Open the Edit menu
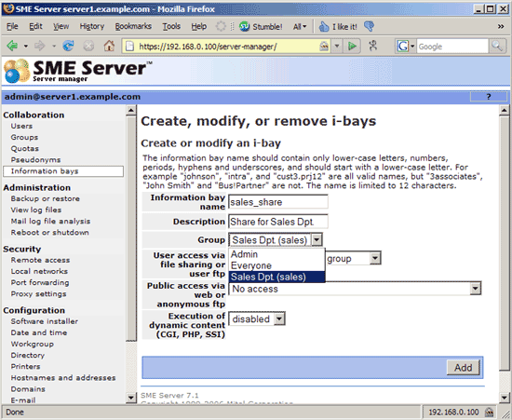Viewport: 512px width, 420px height. [35, 26]
